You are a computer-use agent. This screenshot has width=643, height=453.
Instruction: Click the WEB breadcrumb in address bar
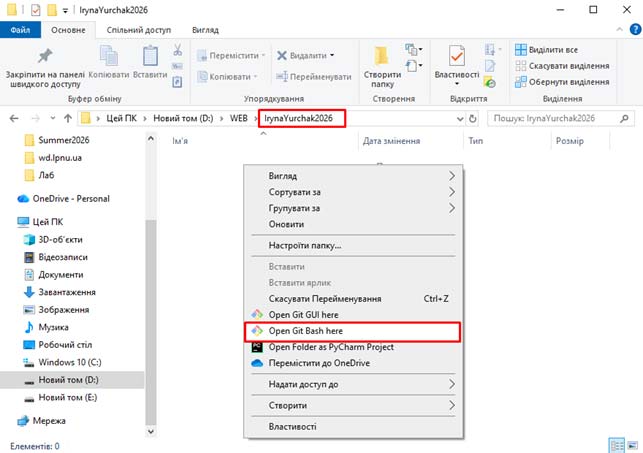tap(239, 118)
